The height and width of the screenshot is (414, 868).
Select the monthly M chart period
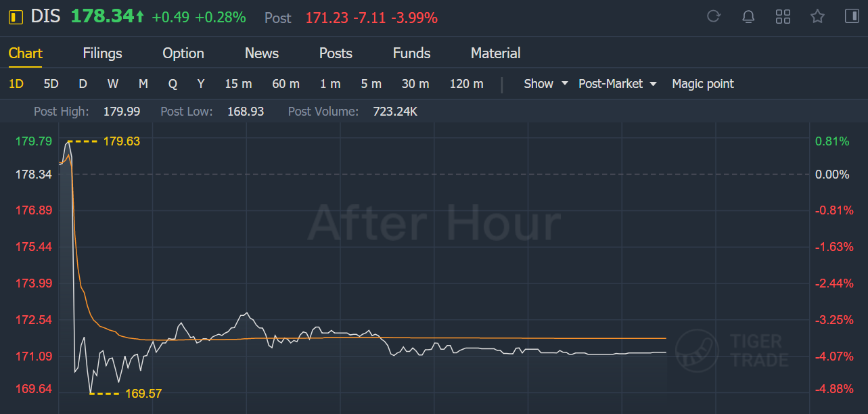click(143, 84)
